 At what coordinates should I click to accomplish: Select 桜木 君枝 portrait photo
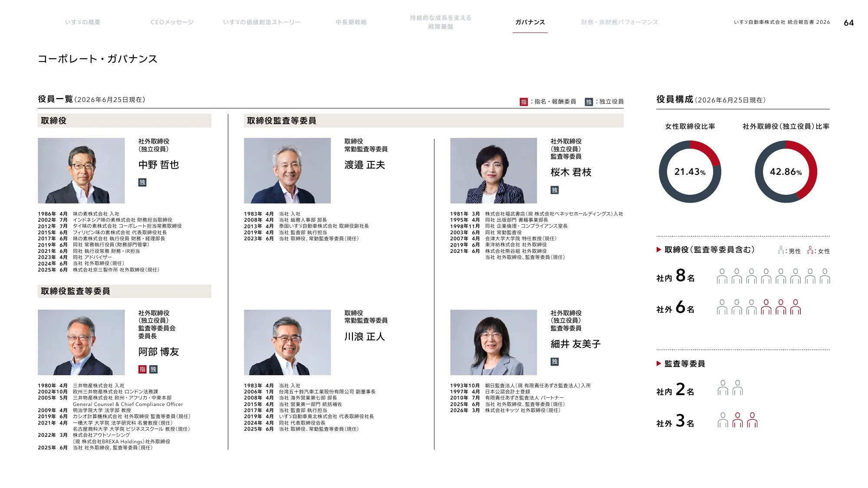(x=493, y=170)
